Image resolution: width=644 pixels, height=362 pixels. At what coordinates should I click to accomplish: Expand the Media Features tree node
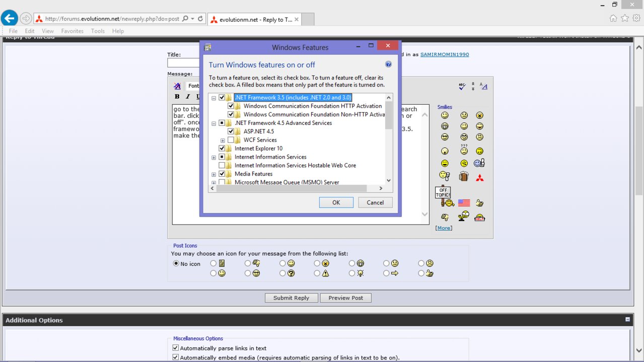(x=214, y=174)
